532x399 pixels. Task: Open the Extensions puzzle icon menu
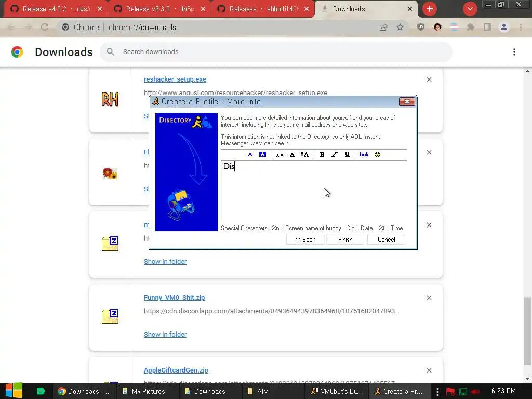click(x=471, y=27)
